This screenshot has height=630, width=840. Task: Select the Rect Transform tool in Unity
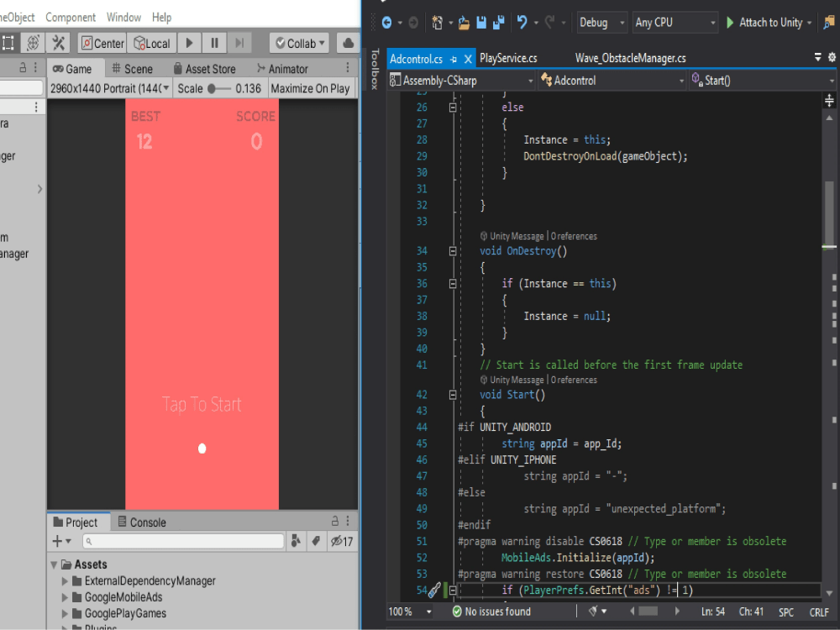[8, 43]
